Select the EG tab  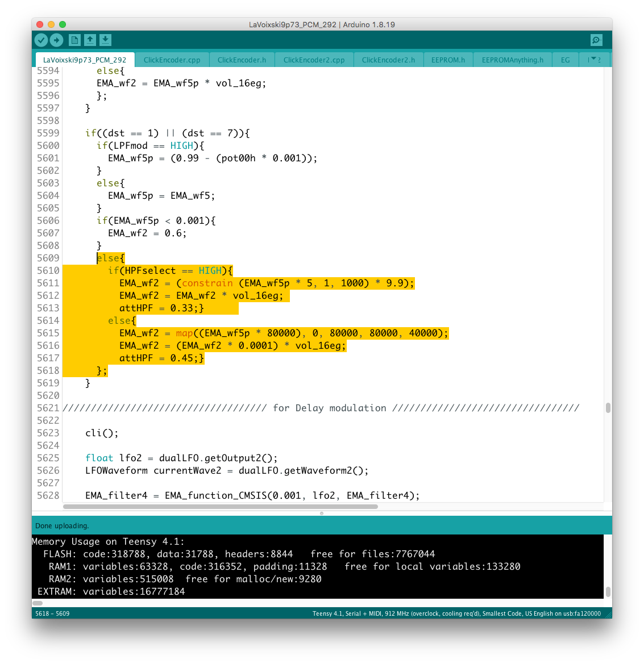click(x=565, y=60)
